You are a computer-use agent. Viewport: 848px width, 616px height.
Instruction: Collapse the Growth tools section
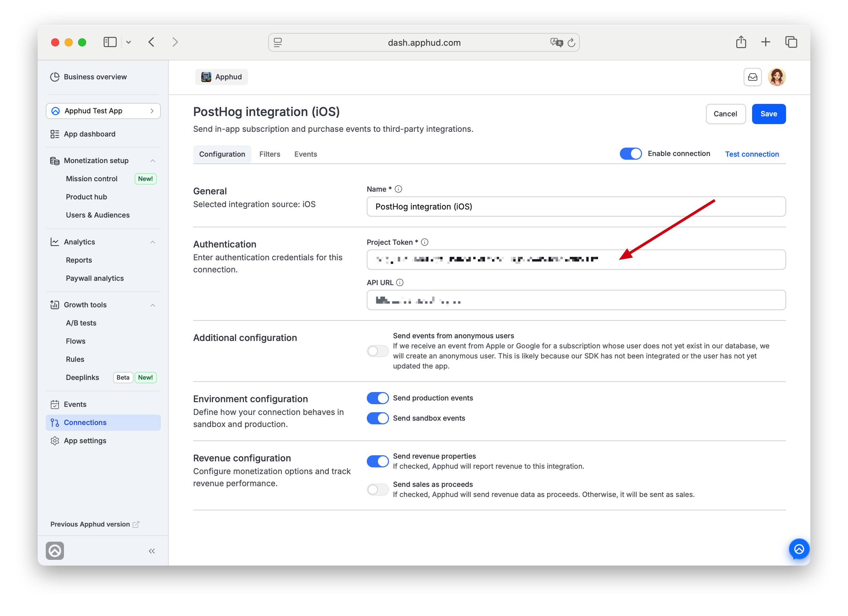152,305
